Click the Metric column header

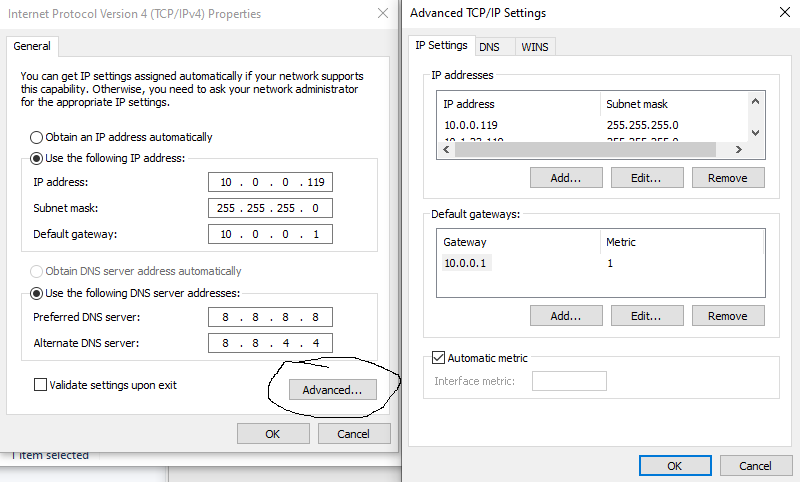pos(682,242)
